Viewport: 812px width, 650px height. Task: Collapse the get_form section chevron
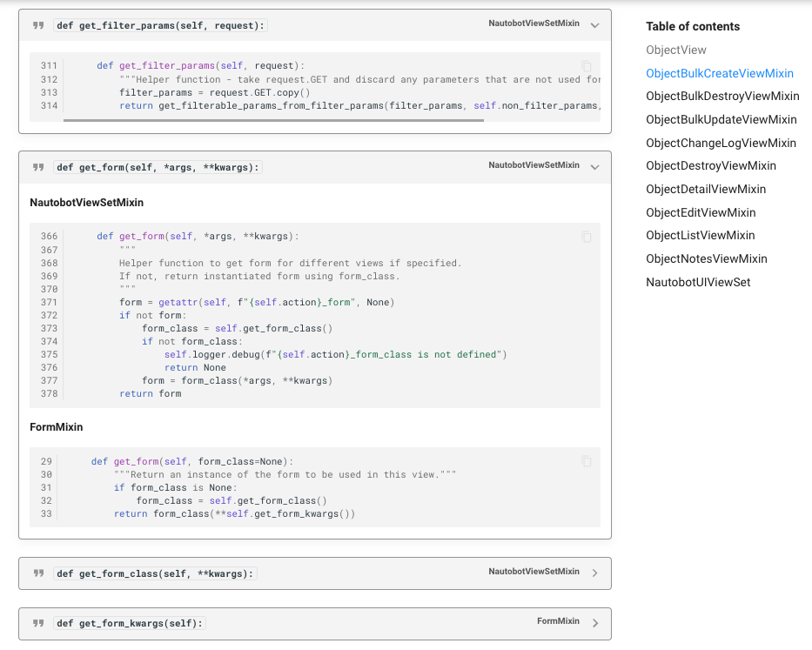click(594, 167)
